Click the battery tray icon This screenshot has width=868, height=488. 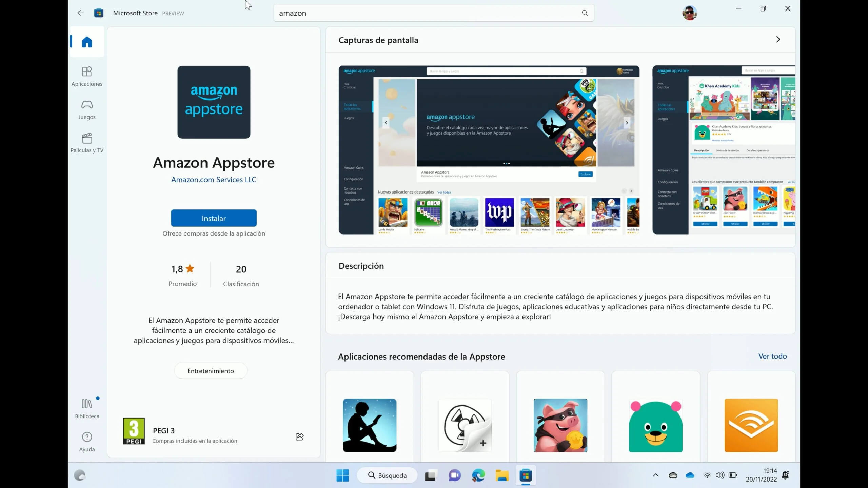tap(733, 475)
